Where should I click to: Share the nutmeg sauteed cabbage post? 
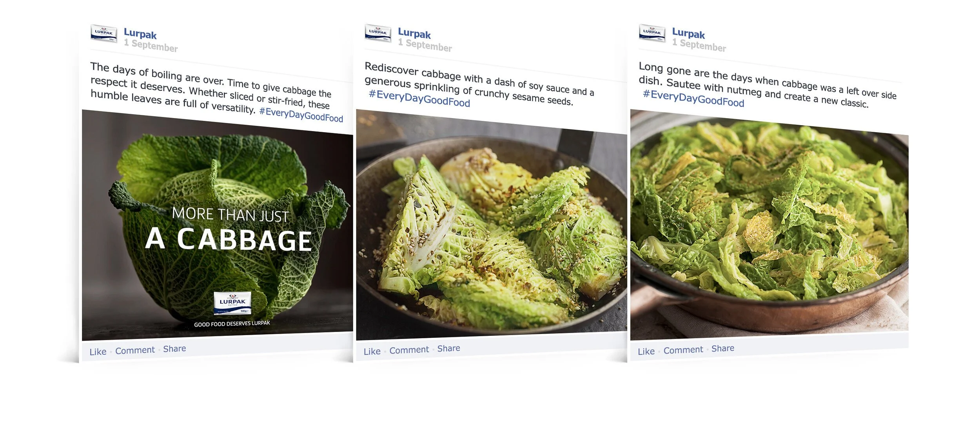(723, 348)
